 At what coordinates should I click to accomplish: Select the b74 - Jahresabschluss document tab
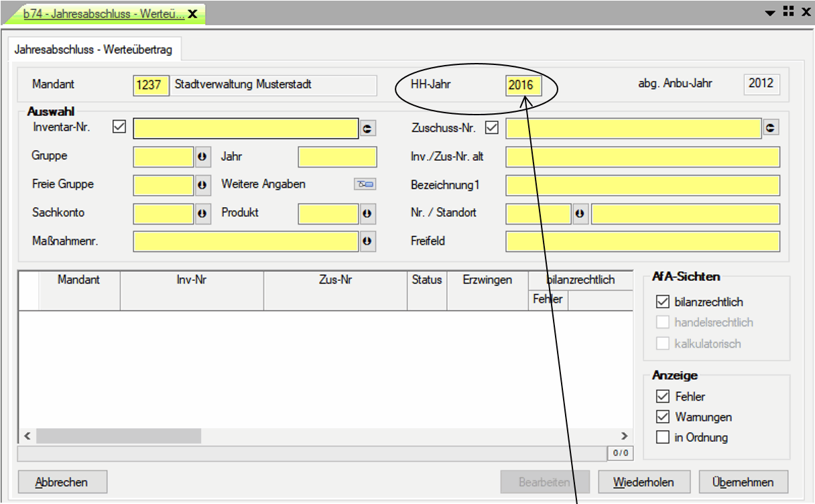(x=104, y=13)
